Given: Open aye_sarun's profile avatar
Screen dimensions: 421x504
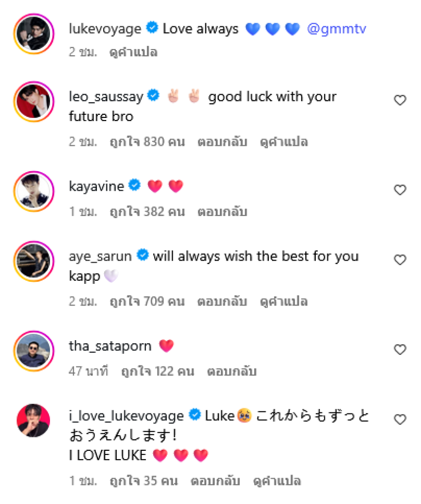Looking at the screenshot, I should click(x=34, y=261).
